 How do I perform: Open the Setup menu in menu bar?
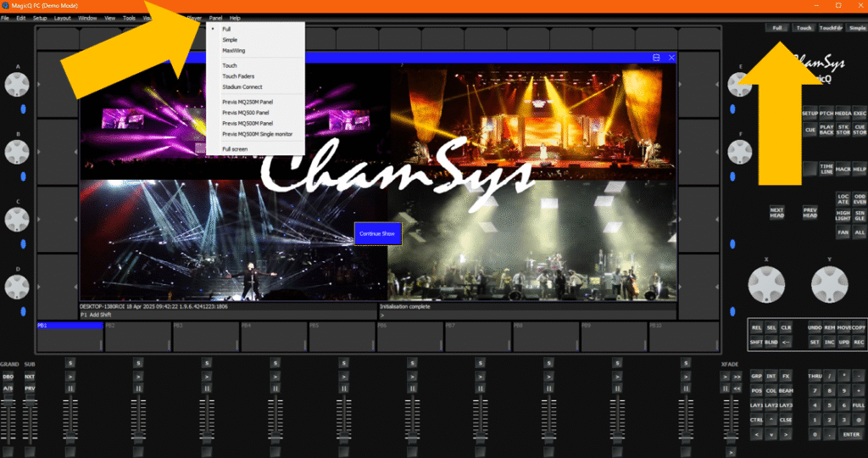click(40, 18)
